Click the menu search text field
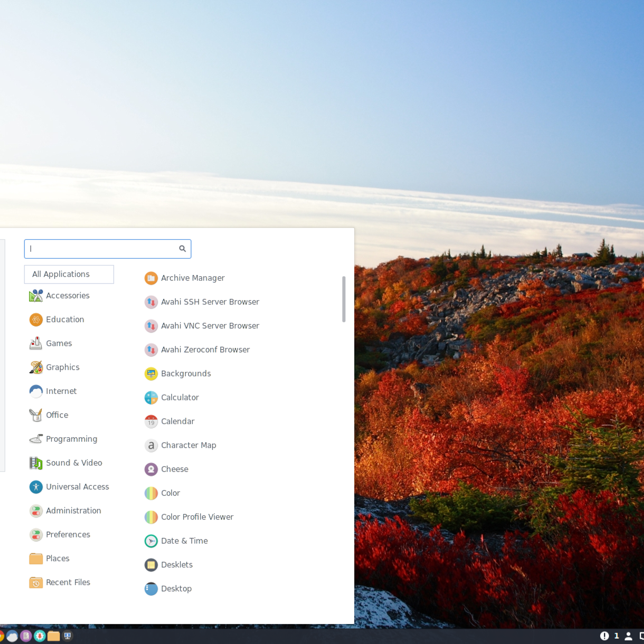Viewport: 644px width, 644px height. tap(101, 249)
